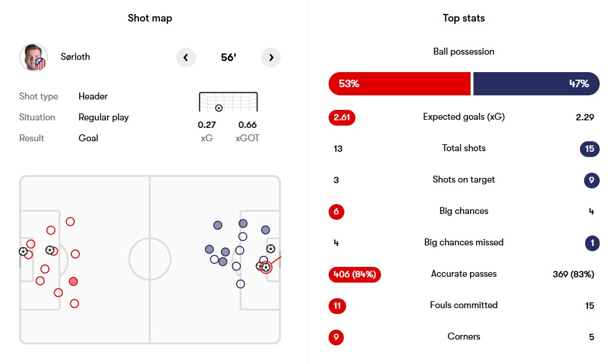The height and width of the screenshot is (364, 609).
Task: Click the red 2.61 expected goals badge
Action: [341, 117]
